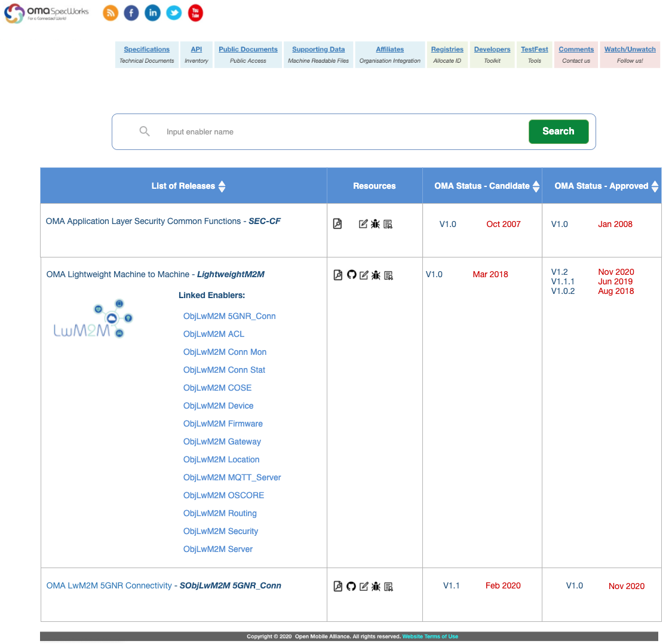Open ObjLwM2M Routing linked enabler

click(220, 513)
